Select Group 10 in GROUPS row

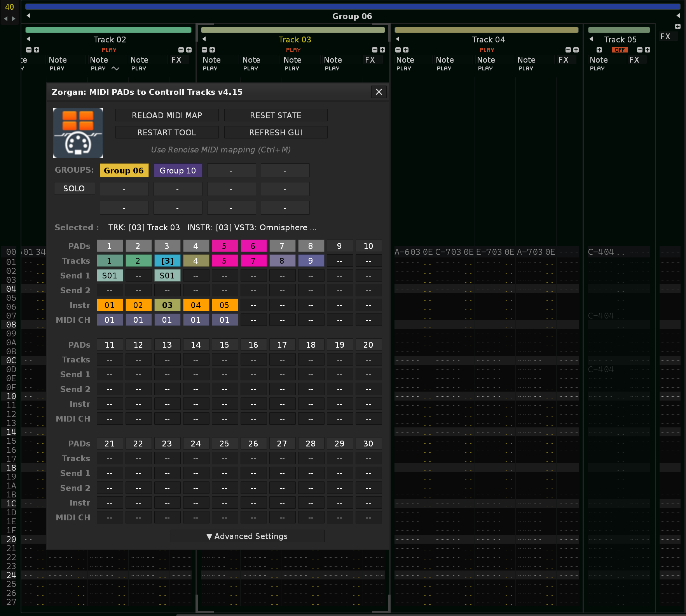tap(178, 170)
